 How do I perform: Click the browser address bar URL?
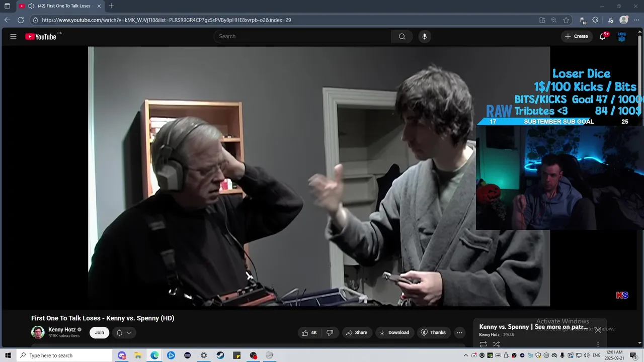point(166,20)
